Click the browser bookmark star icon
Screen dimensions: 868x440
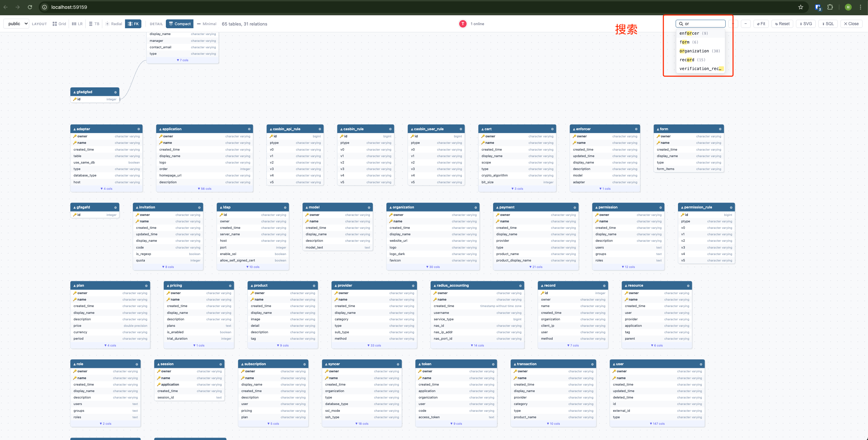(x=800, y=7)
